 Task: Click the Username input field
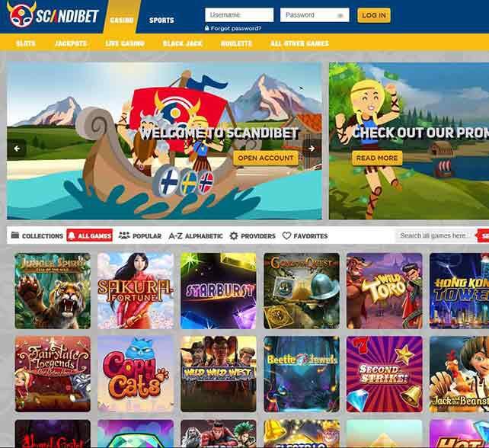click(x=239, y=15)
